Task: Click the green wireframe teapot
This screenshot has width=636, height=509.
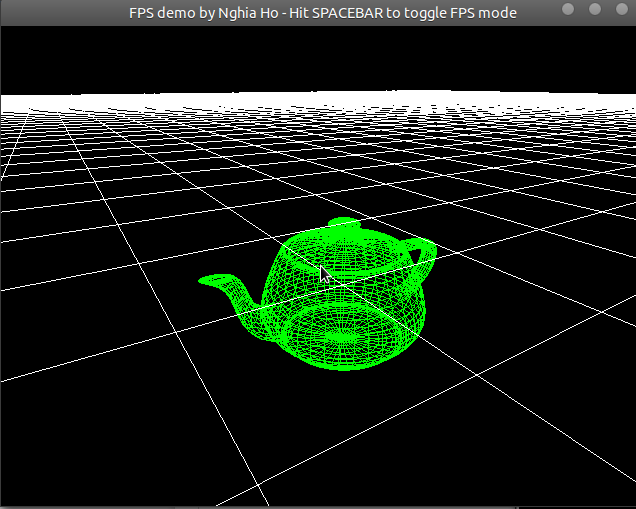Action: (320, 294)
